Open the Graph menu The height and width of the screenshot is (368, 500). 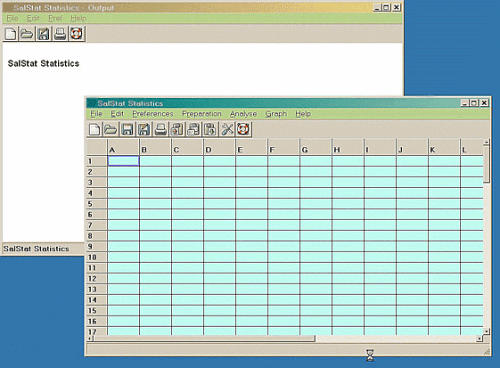point(276,114)
